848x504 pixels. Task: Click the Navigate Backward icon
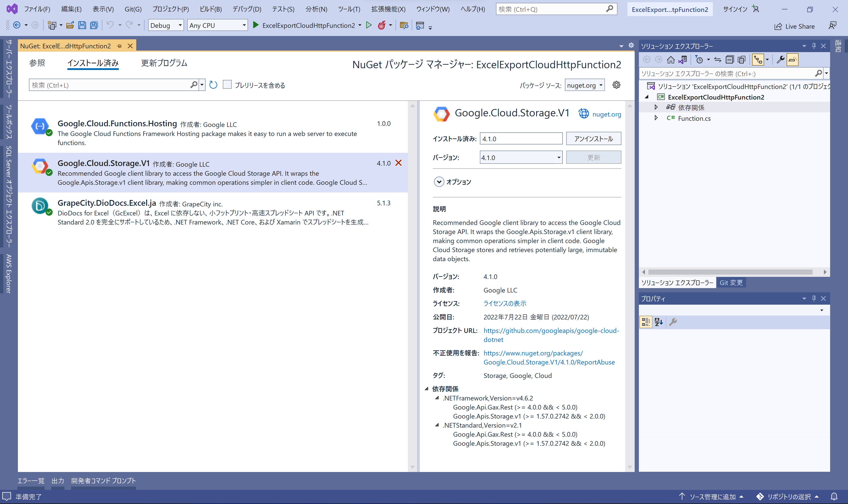click(17, 25)
